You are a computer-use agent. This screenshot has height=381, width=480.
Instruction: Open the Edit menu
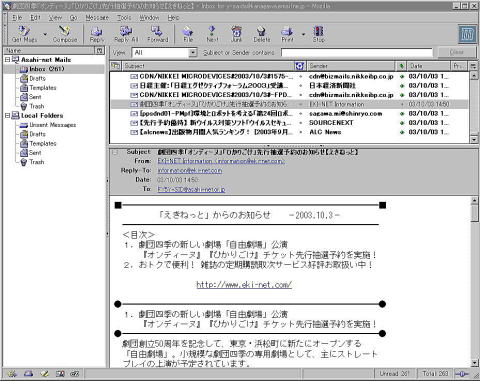[35, 18]
